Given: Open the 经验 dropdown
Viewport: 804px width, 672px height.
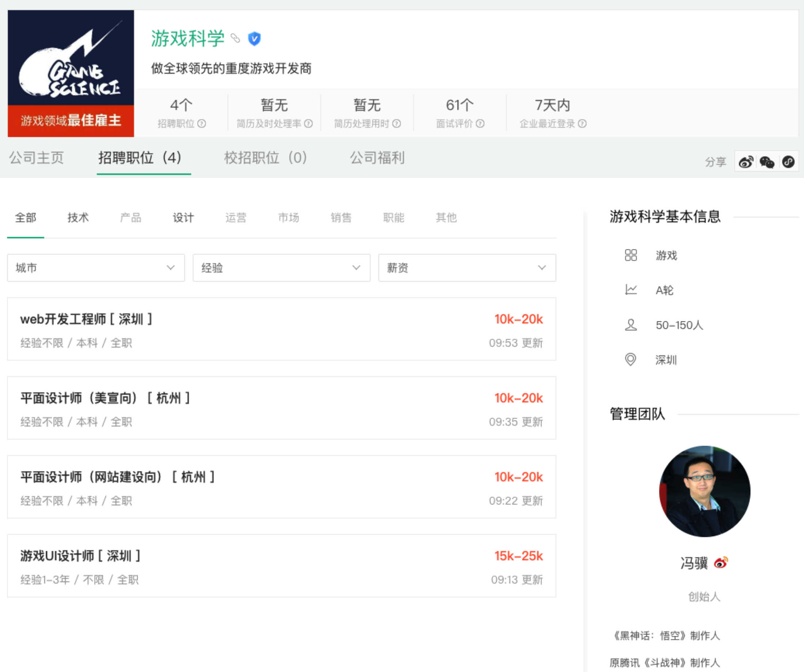Looking at the screenshot, I should 282,268.
